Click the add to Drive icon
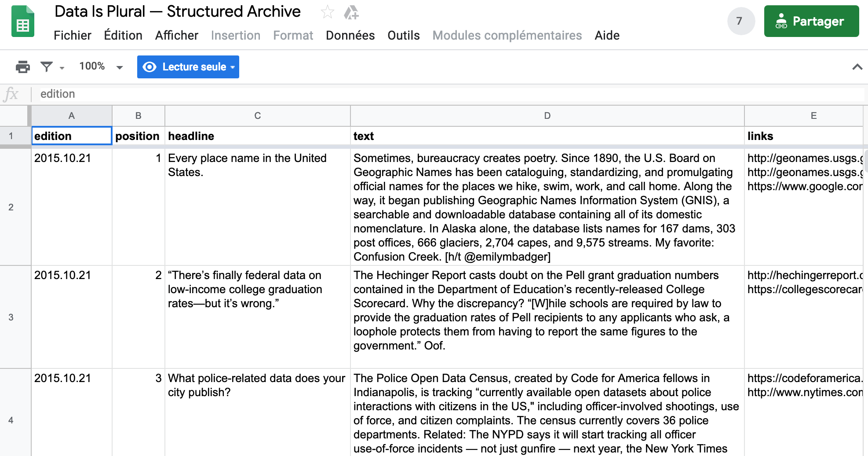The image size is (868, 456). [351, 12]
